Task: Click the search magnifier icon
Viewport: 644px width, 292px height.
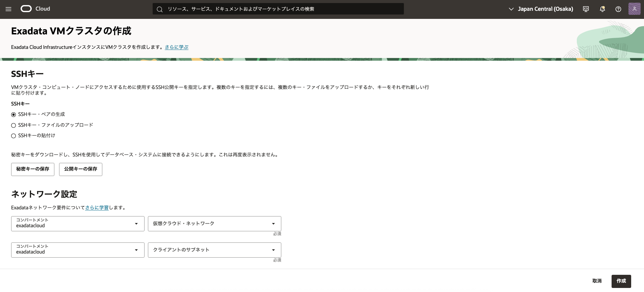Action: (x=160, y=9)
